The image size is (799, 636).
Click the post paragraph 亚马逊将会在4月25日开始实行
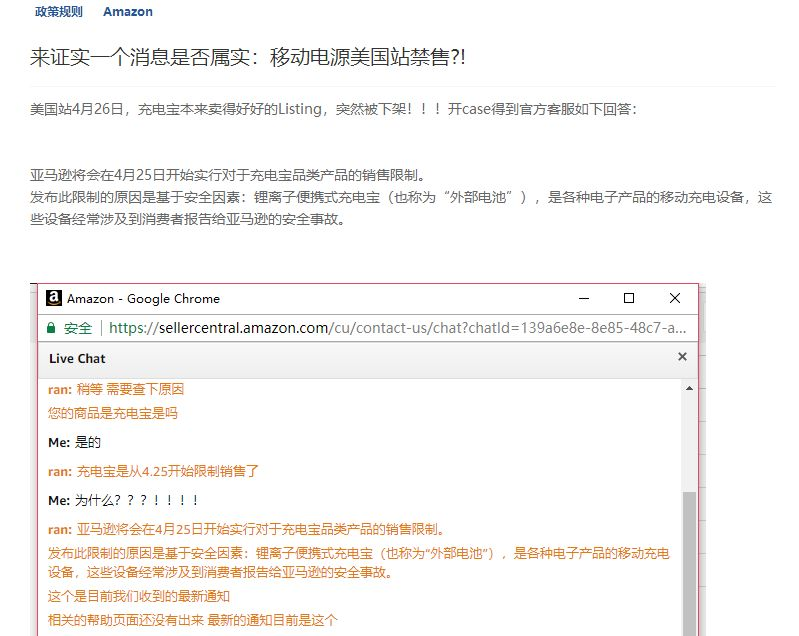coord(227,175)
